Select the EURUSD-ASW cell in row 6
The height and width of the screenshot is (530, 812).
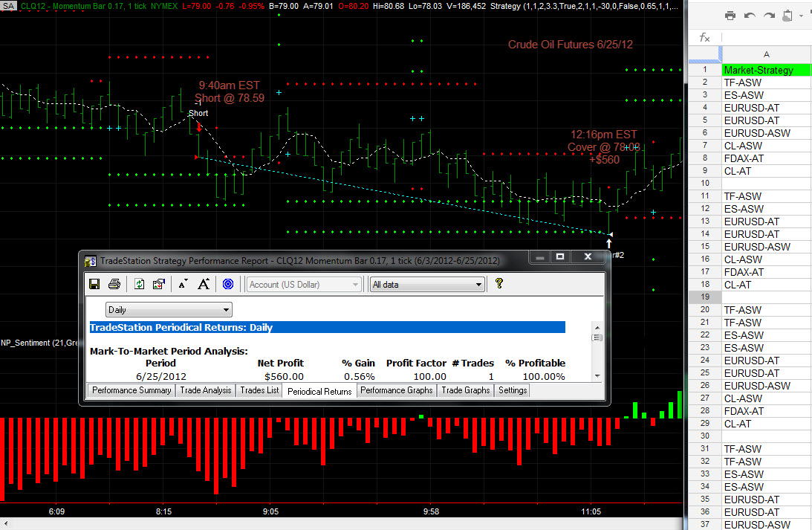(x=767, y=133)
